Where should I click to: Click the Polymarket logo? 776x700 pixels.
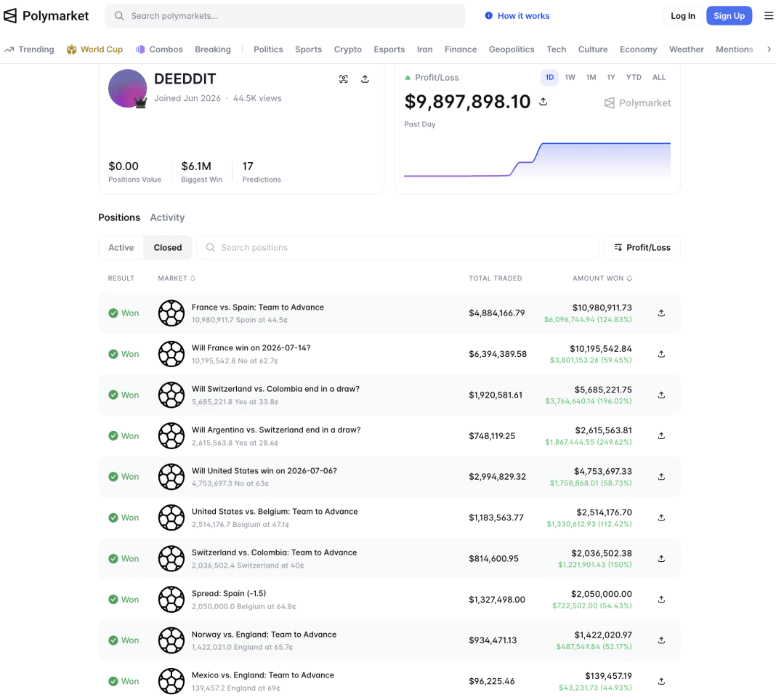pos(46,16)
